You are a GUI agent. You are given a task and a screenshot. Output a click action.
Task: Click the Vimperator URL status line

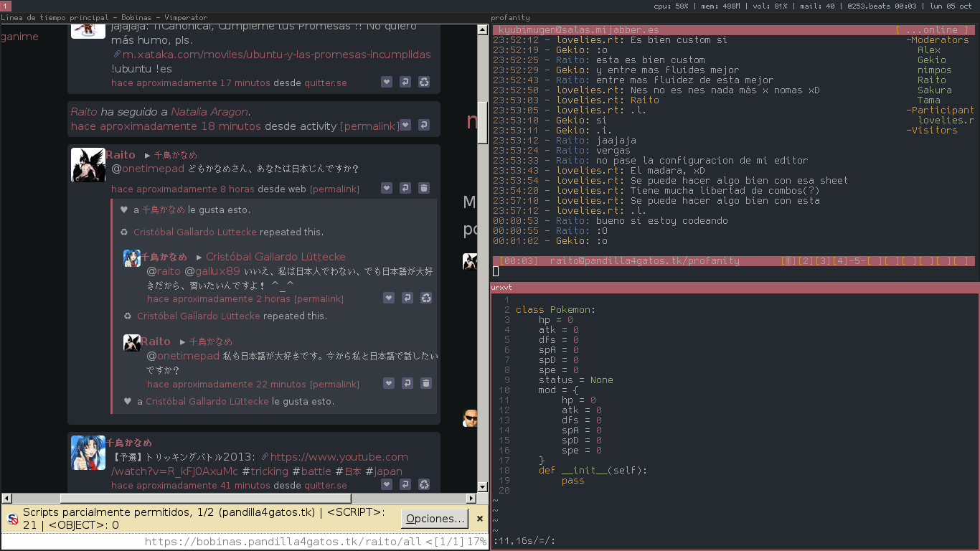244,542
